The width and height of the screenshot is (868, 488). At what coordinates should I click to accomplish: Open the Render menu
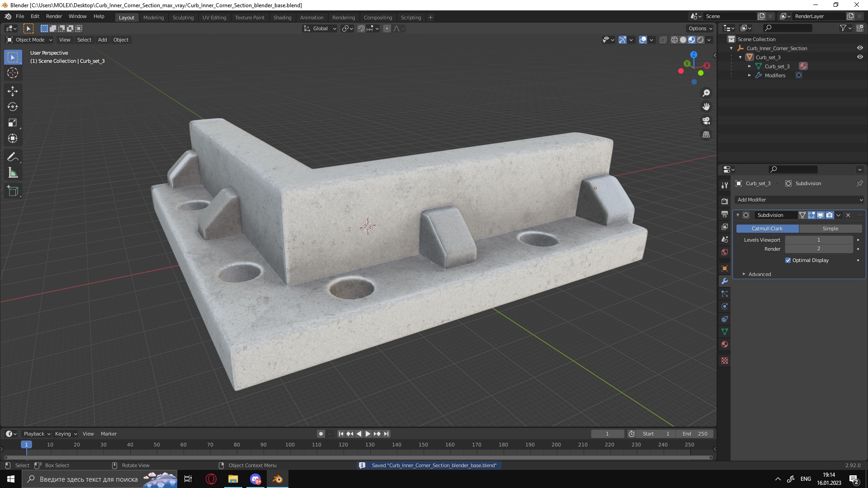54,16
